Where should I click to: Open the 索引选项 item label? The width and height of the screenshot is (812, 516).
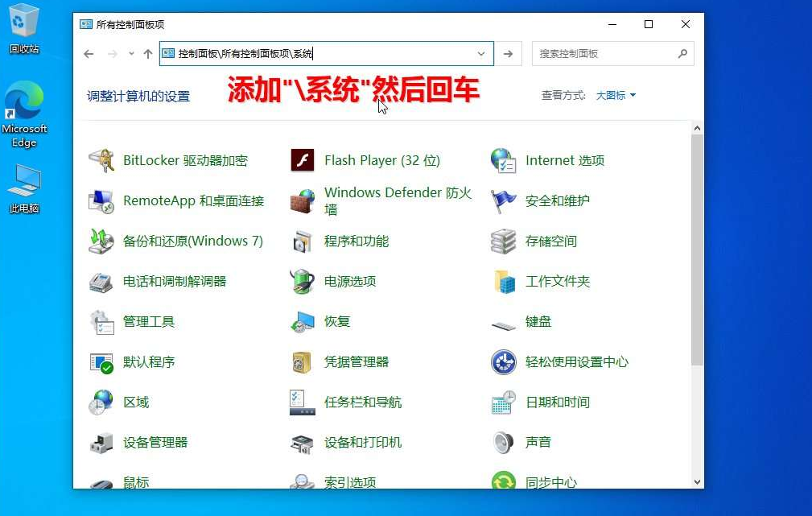350,482
